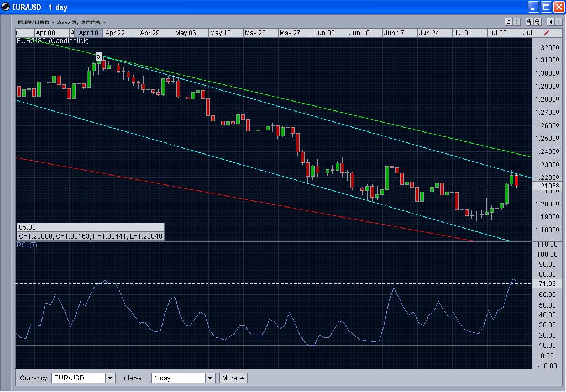The height and width of the screenshot is (392, 566).
Task: Select the red trendline drawing tool icon
Action: tap(547, 33)
